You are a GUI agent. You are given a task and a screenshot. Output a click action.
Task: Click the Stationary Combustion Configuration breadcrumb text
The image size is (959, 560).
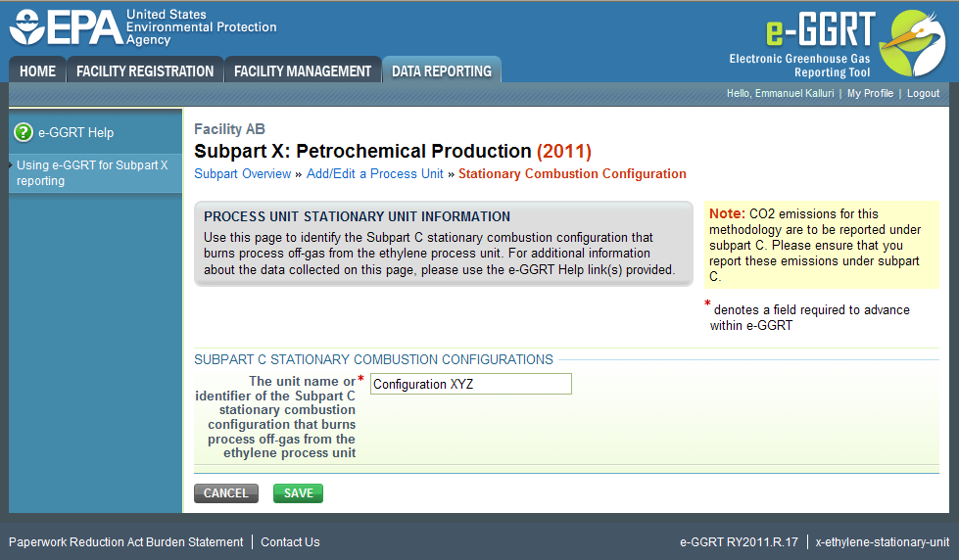(x=572, y=173)
